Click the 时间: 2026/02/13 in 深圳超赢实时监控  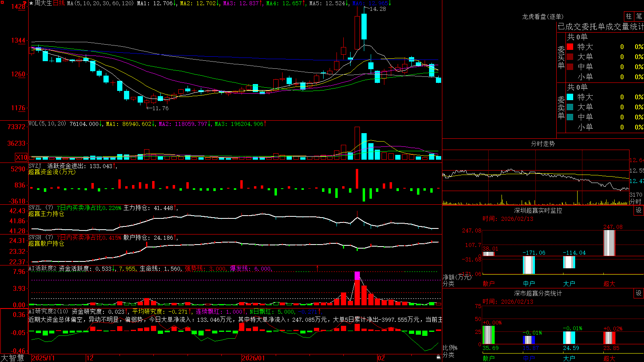[x=508, y=219]
